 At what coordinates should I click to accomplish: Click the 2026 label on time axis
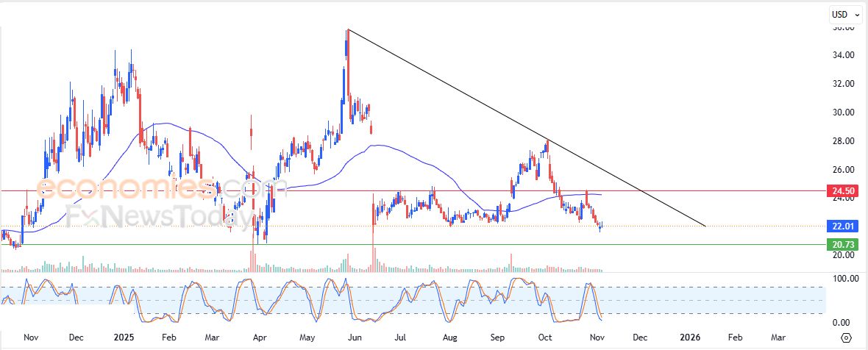click(689, 337)
